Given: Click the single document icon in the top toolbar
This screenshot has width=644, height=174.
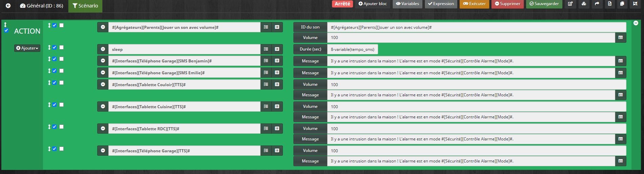Looking at the screenshot, I should (610, 4).
